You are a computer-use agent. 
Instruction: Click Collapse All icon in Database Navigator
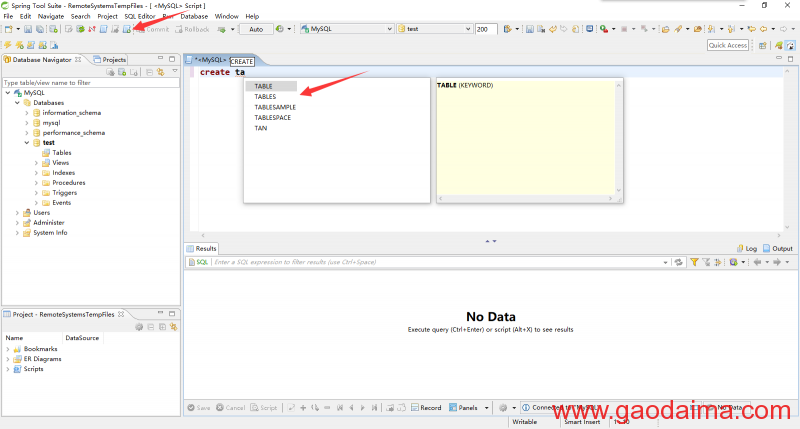pyautogui.click(x=149, y=72)
